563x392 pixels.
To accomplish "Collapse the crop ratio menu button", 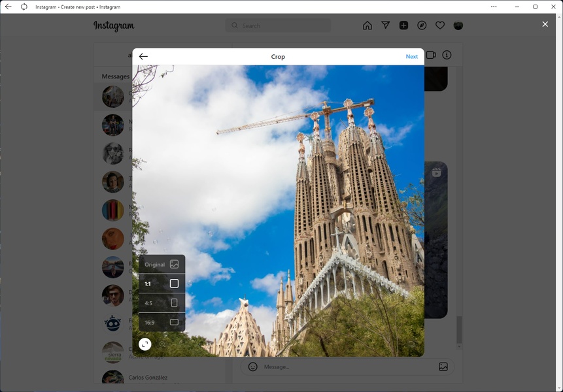I will 145,344.
